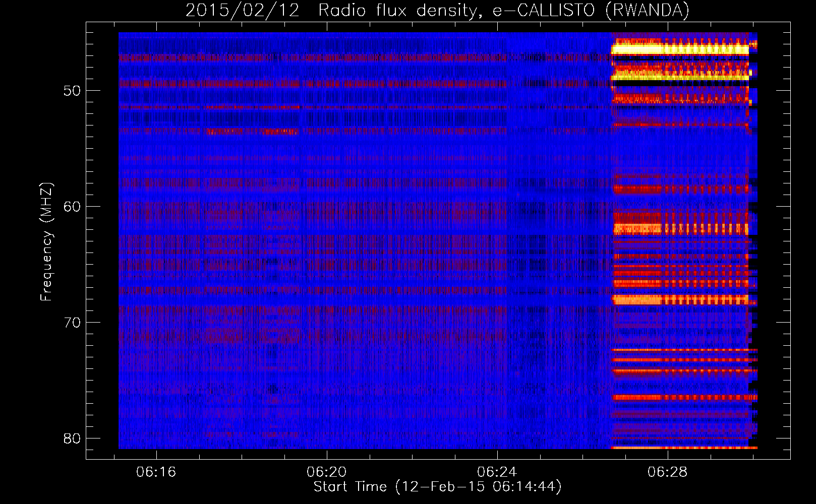The height and width of the screenshot is (504, 816).
Task: Click the '50' frequency tick label
Action: 72,91
